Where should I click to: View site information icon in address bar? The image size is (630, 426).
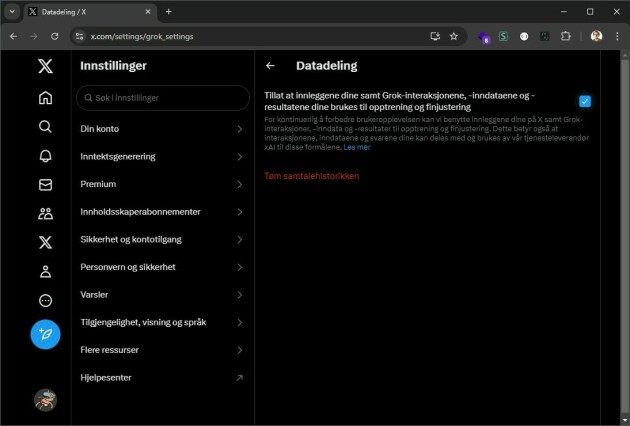80,37
